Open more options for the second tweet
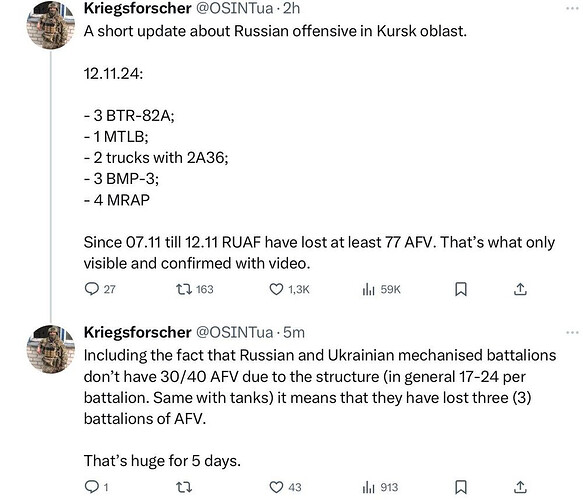Screen dimensions: 583x500 tap(573, 332)
